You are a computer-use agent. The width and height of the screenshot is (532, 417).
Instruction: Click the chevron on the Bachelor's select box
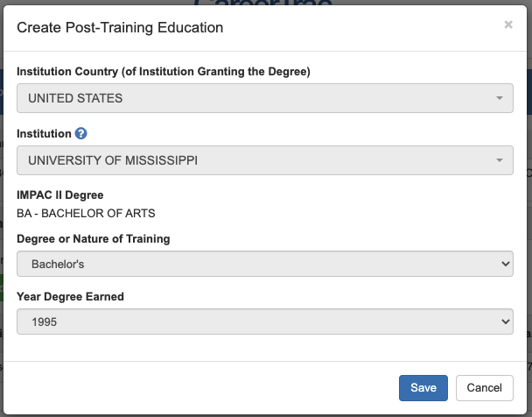click(504, 263)
